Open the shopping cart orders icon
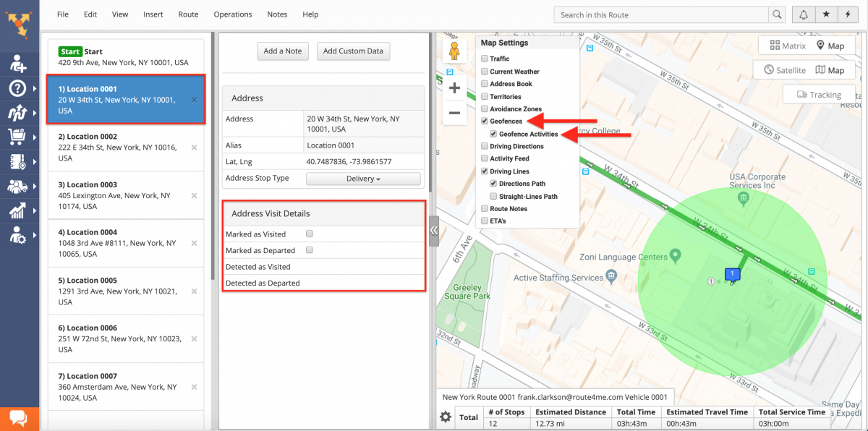 (x=17, y=137)
